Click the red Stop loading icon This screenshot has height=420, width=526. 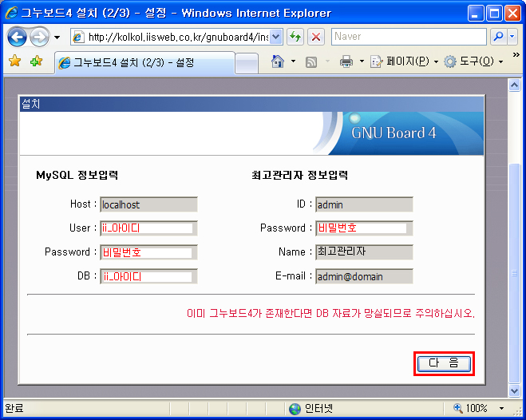click(316, 37)
